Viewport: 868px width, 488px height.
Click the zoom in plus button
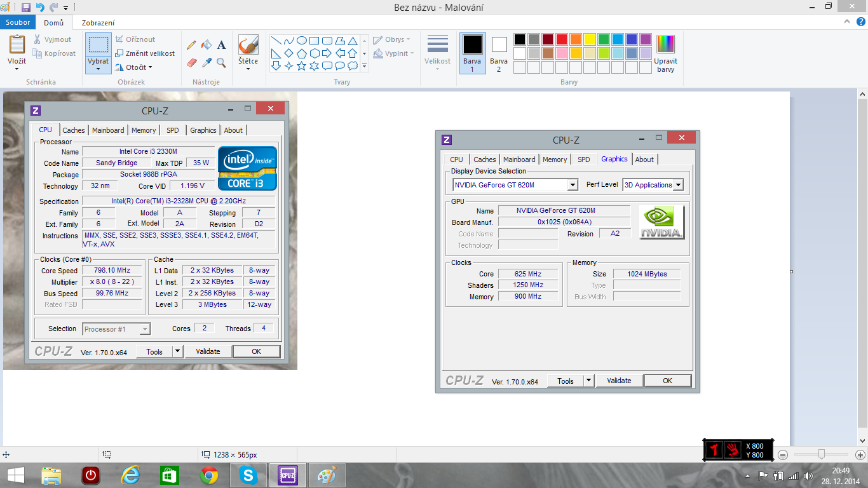860,455
